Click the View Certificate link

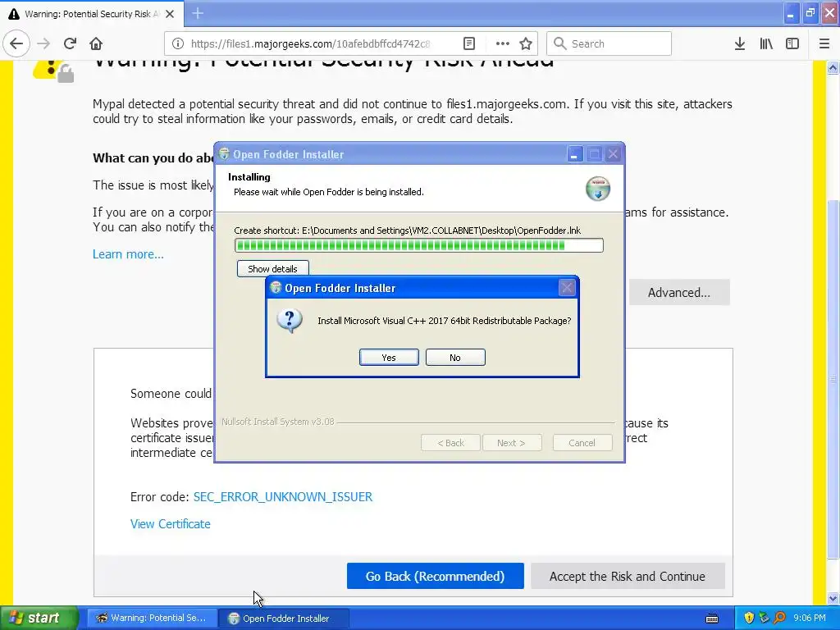171,524
